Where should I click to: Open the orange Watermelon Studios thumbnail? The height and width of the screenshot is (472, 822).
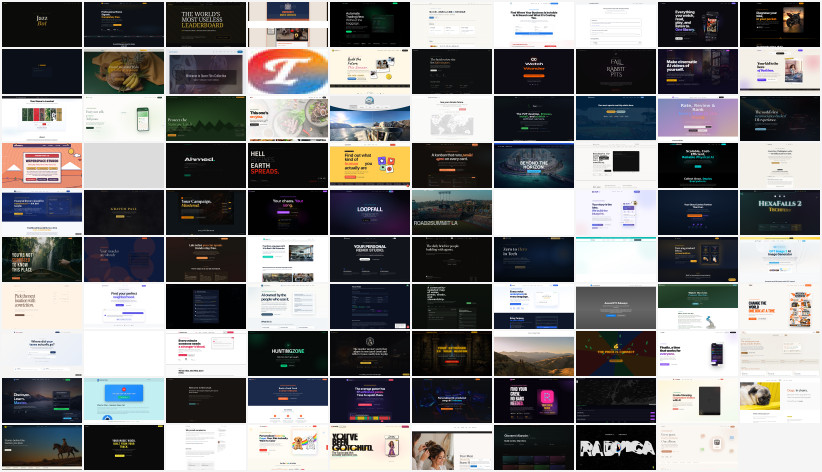42,166
